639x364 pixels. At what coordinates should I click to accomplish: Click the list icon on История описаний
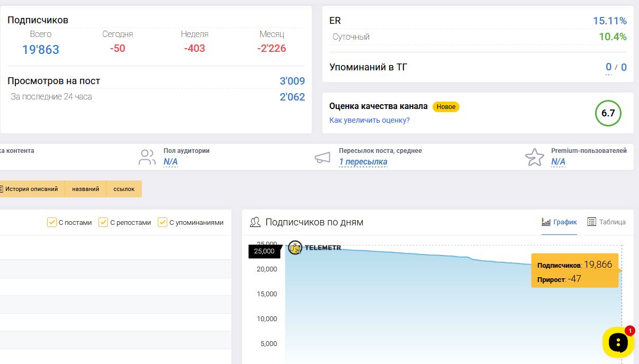point(2,189)
